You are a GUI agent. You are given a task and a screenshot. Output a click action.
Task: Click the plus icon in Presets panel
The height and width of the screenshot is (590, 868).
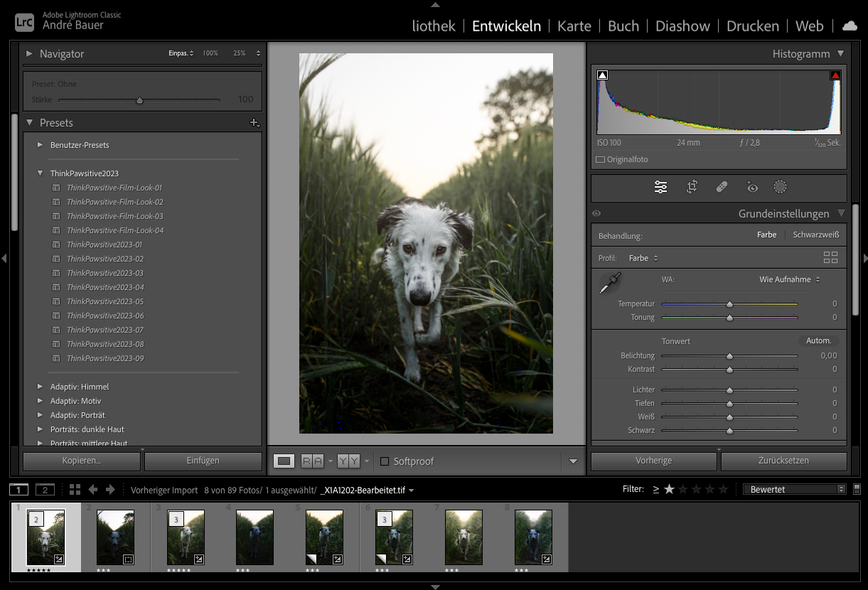tap(254, 123)
